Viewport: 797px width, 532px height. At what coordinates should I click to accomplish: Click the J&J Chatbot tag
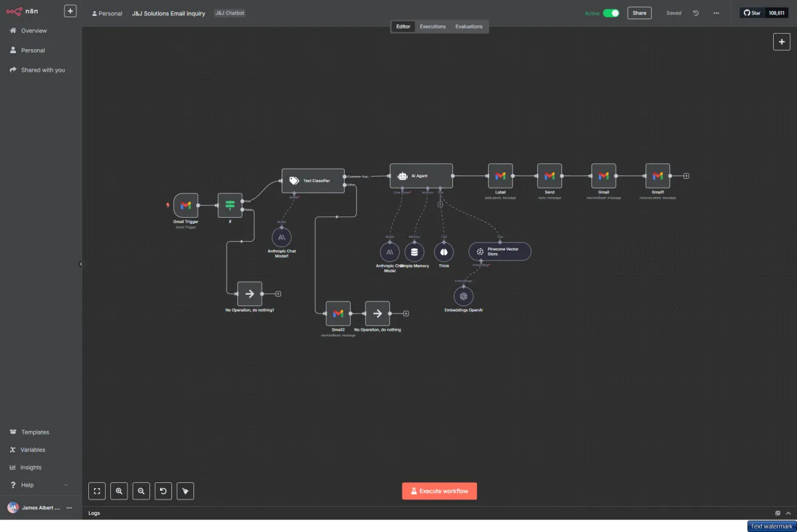(230, 13)
